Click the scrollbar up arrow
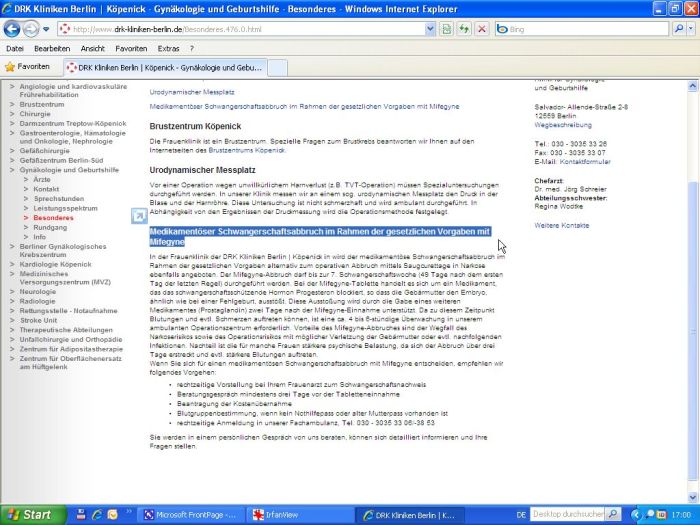This screenshot has height=525, width=700. [692, 86]
